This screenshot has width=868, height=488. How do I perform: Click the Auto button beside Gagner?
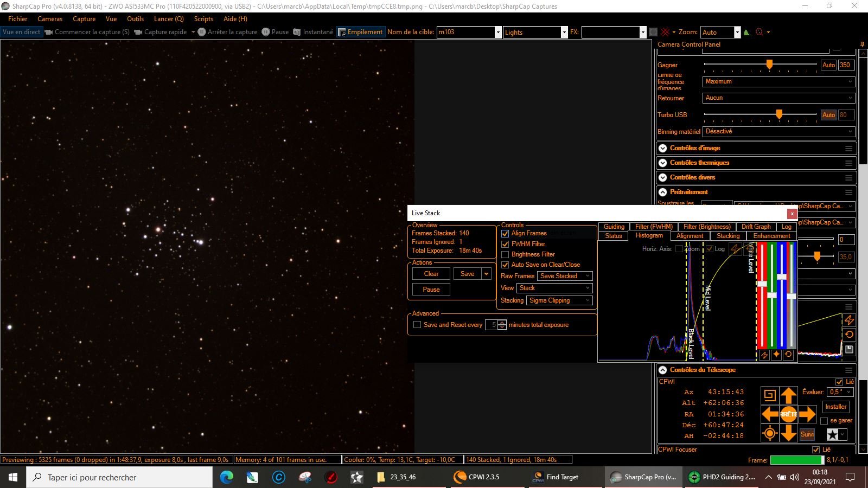point(828,65)
